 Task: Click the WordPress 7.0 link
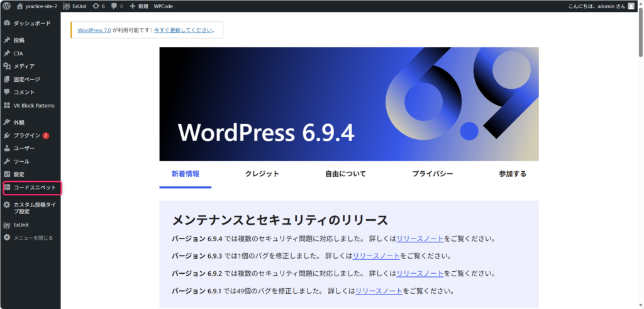tap(94, 30)
